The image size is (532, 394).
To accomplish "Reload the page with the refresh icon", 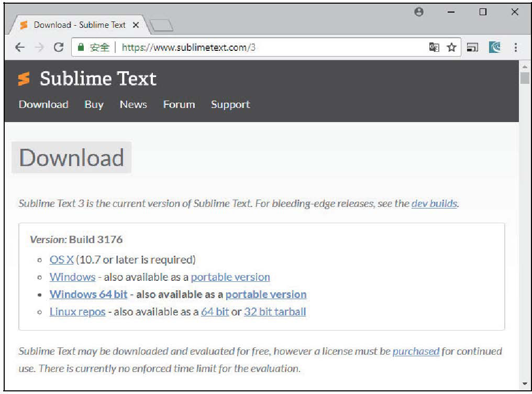I will (59, 47).
